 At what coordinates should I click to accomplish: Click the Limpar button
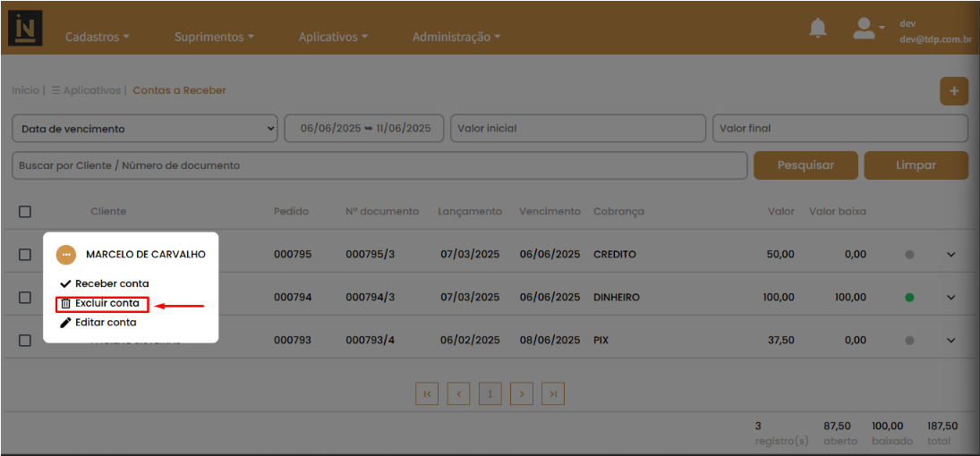click(x=916, y=165)
